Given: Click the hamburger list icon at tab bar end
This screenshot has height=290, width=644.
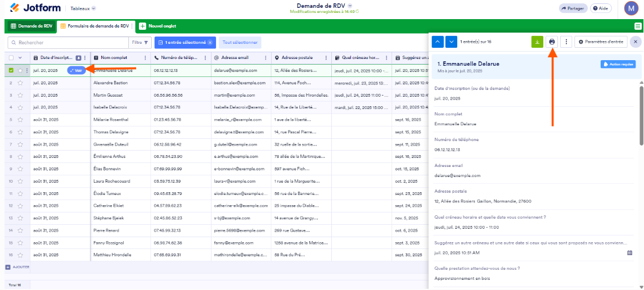Looking at the screenshot, I should tap(637, 26).
